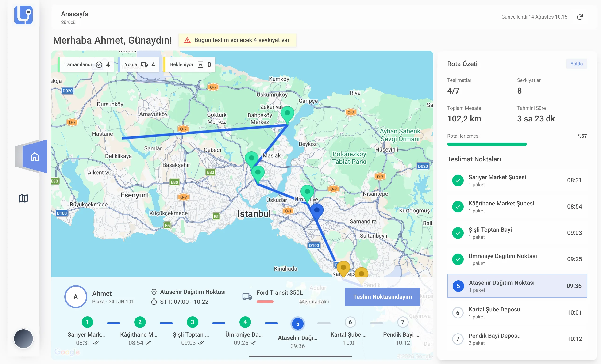This screenshot has height=364, width=601.
Task: Select the Yolda status filter
Action: [139, 64]
